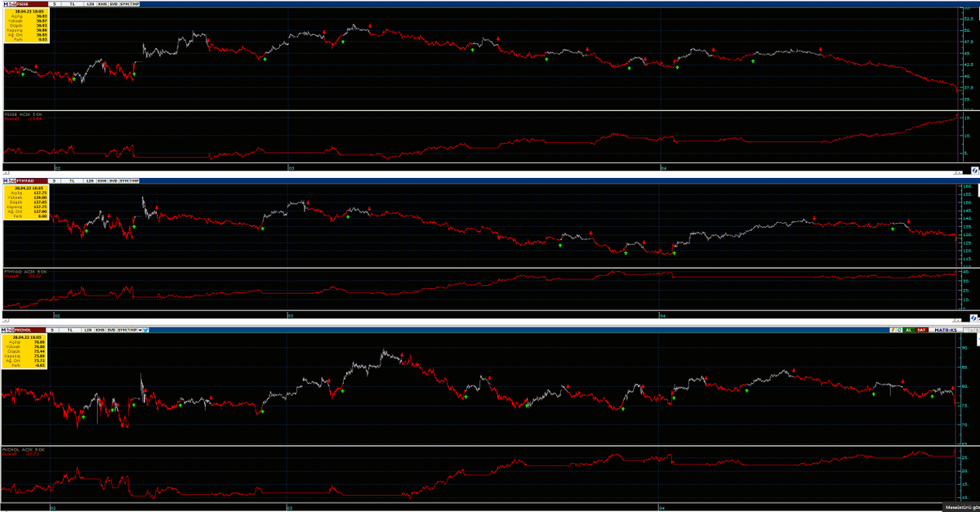Screen dimensions: 980x512
Task: Toggle SVD option in FRISE chart
Action: [114, 4]
